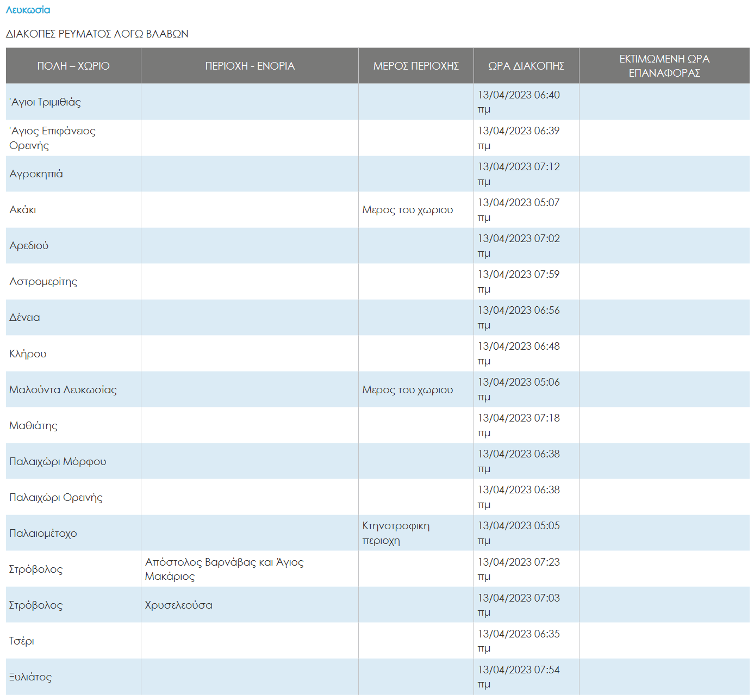Click outage time 13/04/2023 05:06 πμ
The width and height of the screenshot is (754, 700).
click(x=526, y=389)
